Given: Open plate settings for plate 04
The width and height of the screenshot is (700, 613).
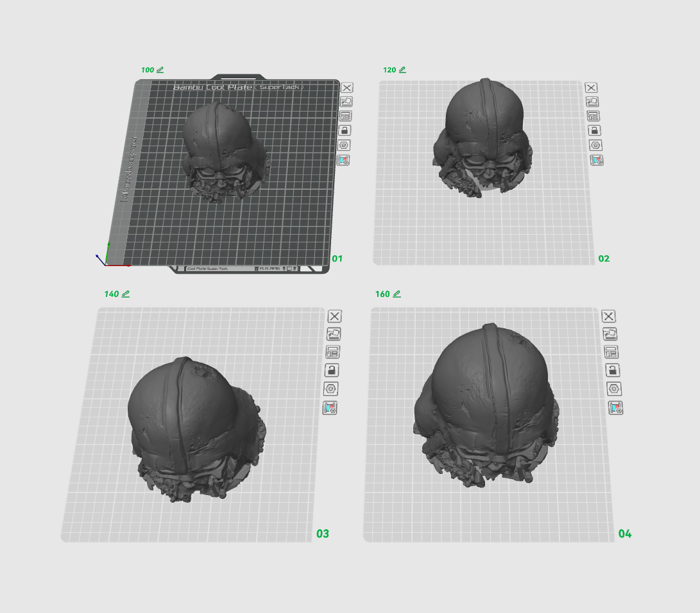Looking at the screenshot, I should 614,389.
